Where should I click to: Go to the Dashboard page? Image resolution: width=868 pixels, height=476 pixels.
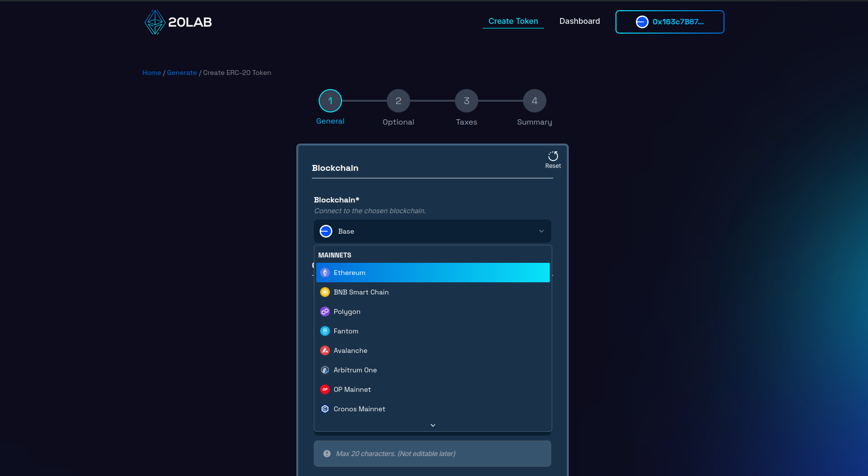pyautogui.click(x=579, y=21)
